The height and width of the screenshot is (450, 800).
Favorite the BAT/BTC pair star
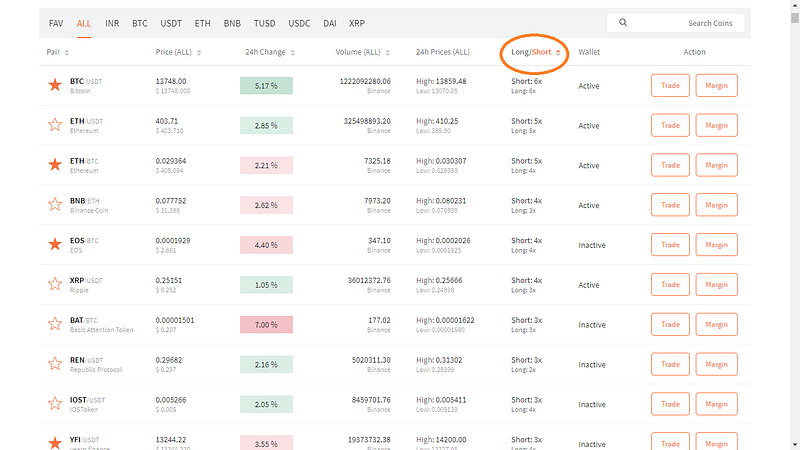coord(55,324)
